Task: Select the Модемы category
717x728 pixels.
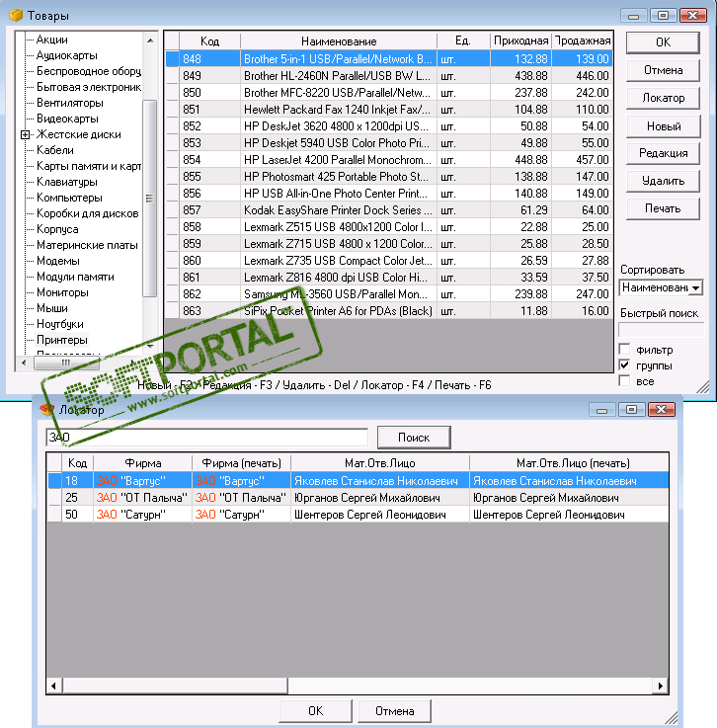Action: point(58,261)
